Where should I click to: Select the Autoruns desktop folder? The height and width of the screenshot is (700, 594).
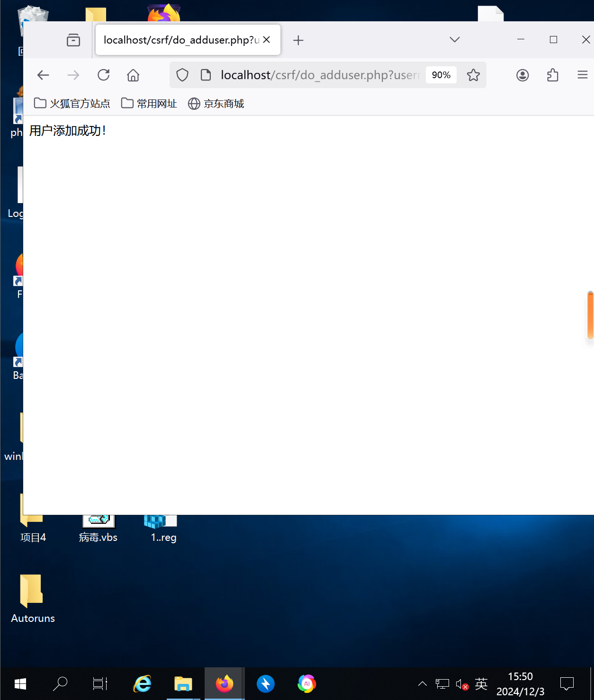(x=33, y=599)
